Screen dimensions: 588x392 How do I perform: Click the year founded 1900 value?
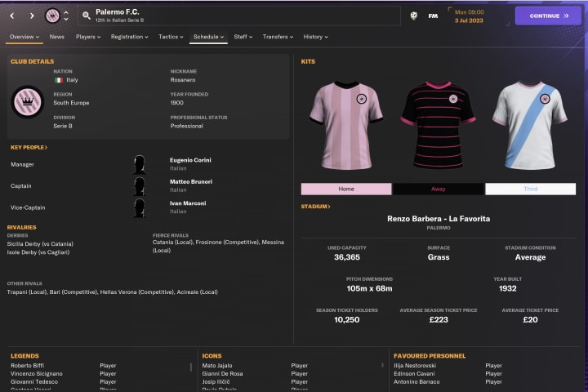pos(176,103)
